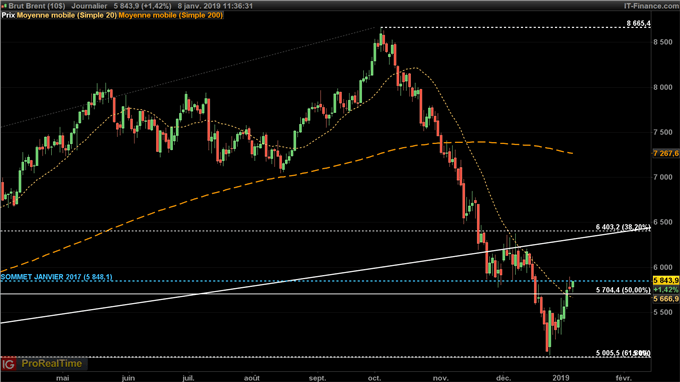Select the yellow 5 843,9 current price tag
The height and width of the screenshot is (382, 680).
click(x=666, y=281)
